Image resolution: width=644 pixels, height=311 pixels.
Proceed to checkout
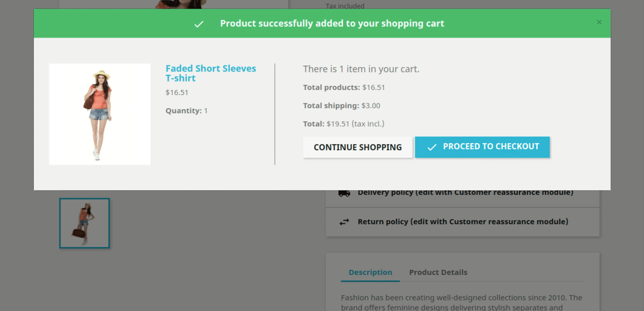[482, 147]
